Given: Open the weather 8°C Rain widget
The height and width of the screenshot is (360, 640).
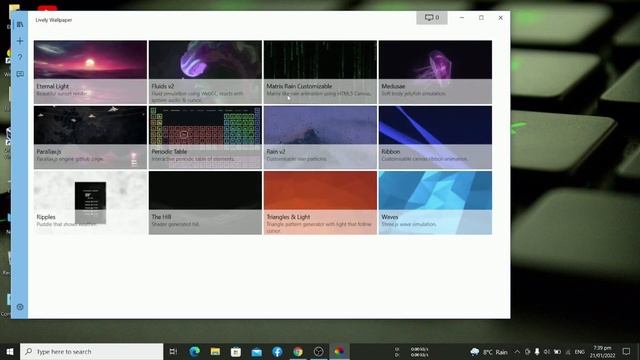Looking at the screenshot, I should coord(489,352).
